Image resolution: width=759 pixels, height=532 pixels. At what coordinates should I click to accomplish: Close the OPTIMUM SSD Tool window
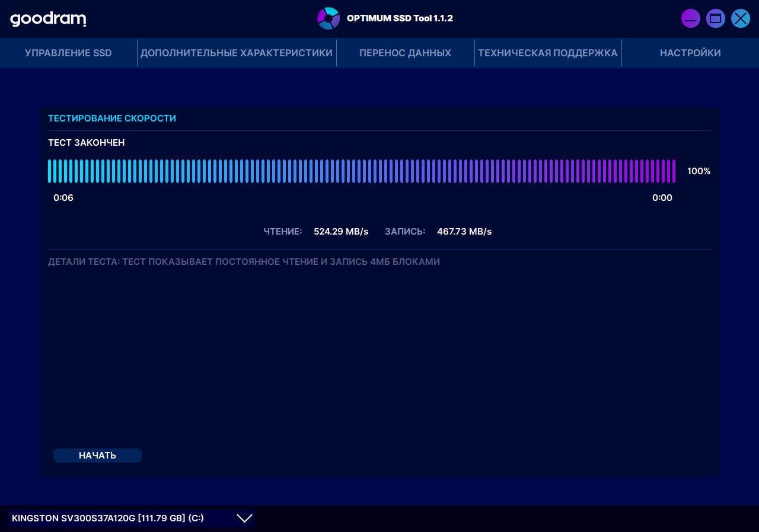(x=741, y=18)
